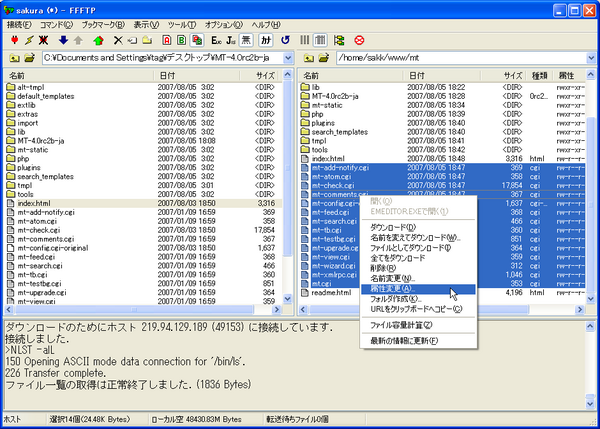Open the 表示(V) menu
This screenshot has height=429, width=600.
coord(146,25)
